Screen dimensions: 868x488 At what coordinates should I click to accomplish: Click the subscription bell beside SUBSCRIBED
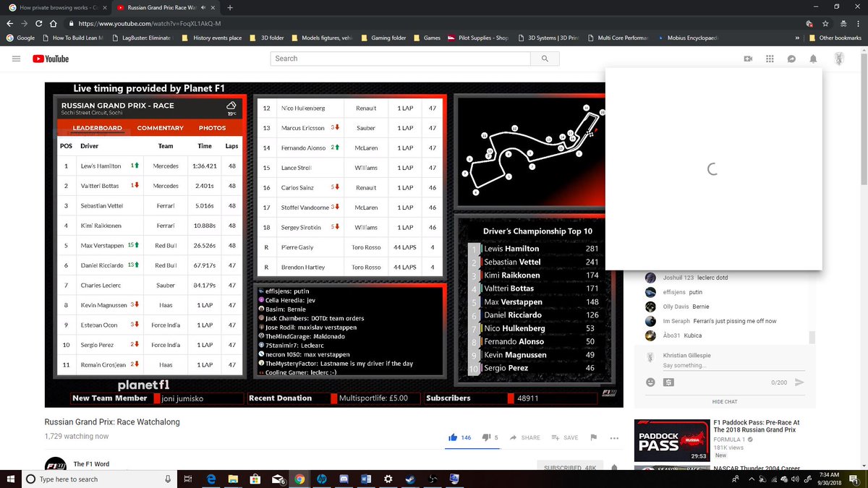tap(613, 468)
